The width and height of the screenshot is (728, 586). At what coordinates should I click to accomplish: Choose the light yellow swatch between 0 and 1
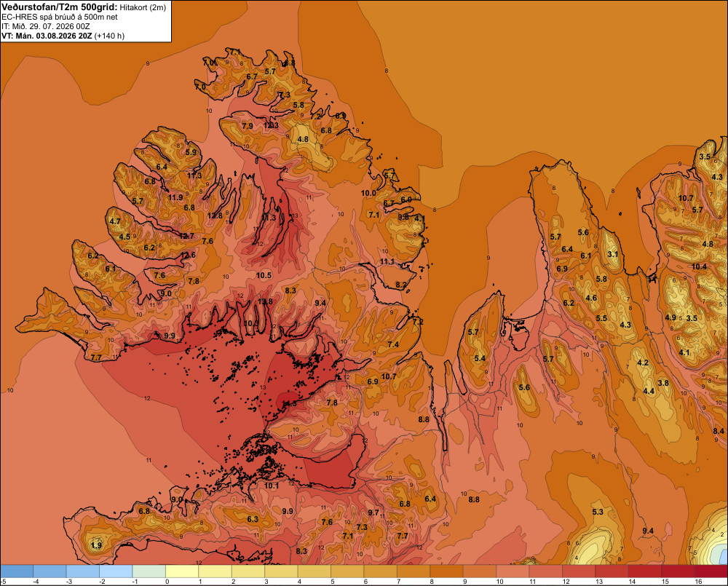(182, 571)
